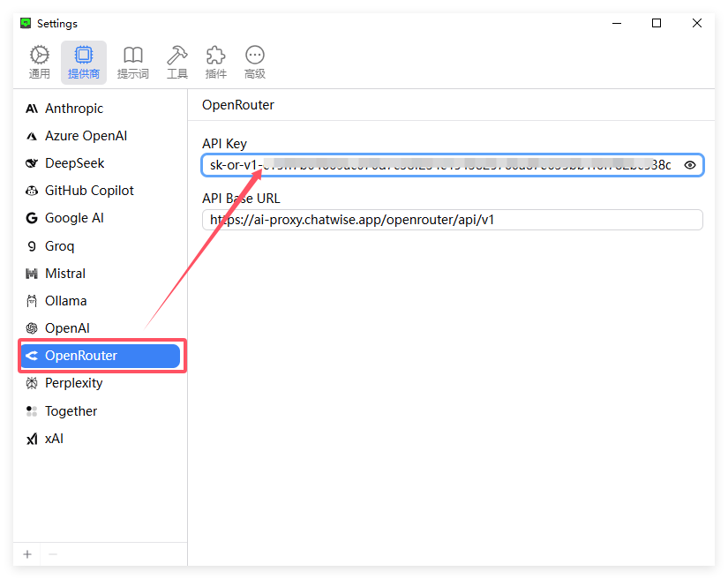Image resolution: width=728 pixels, height=579 pixels.
Task: Click into the API Key field
Action: pos(441,165)
